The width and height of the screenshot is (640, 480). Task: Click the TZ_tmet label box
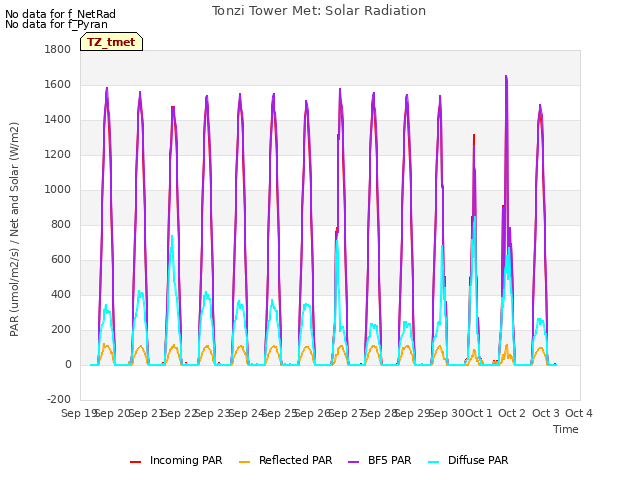[x=111, y=42]
